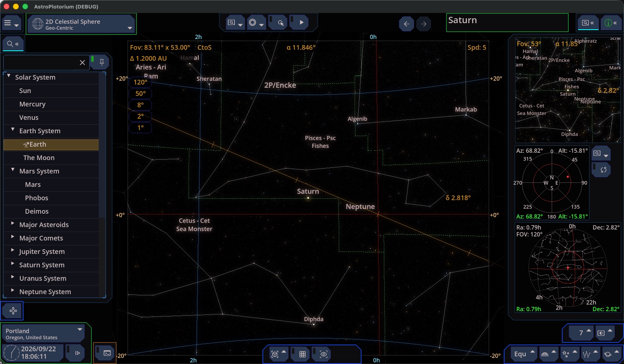Expand the Neptune System node

pos(13,290)
